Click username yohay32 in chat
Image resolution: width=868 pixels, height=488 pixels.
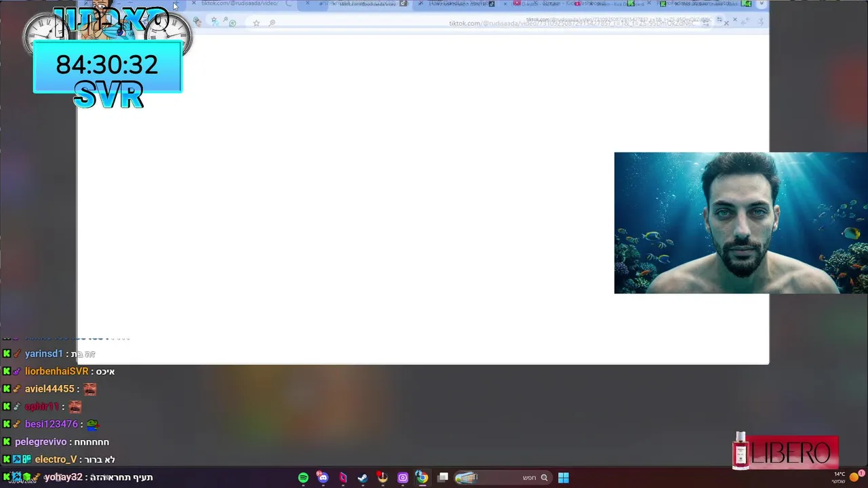(x=63, y=477)
